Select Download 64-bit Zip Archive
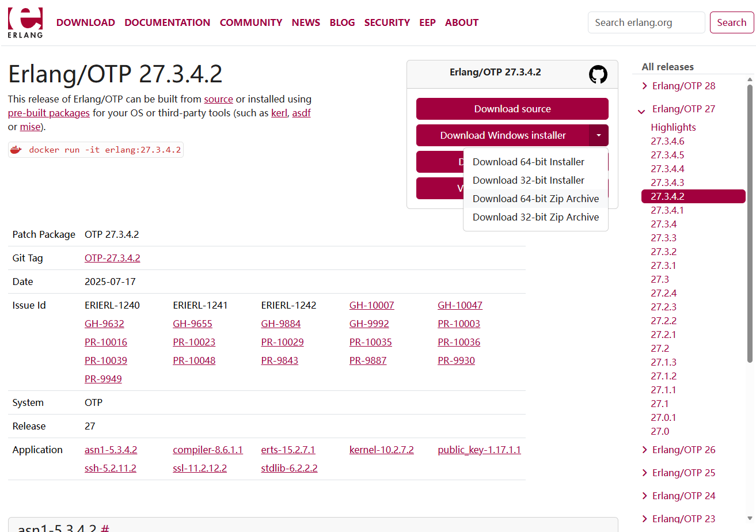This screenshot has height=532, width=756. (x=535, y=199)
